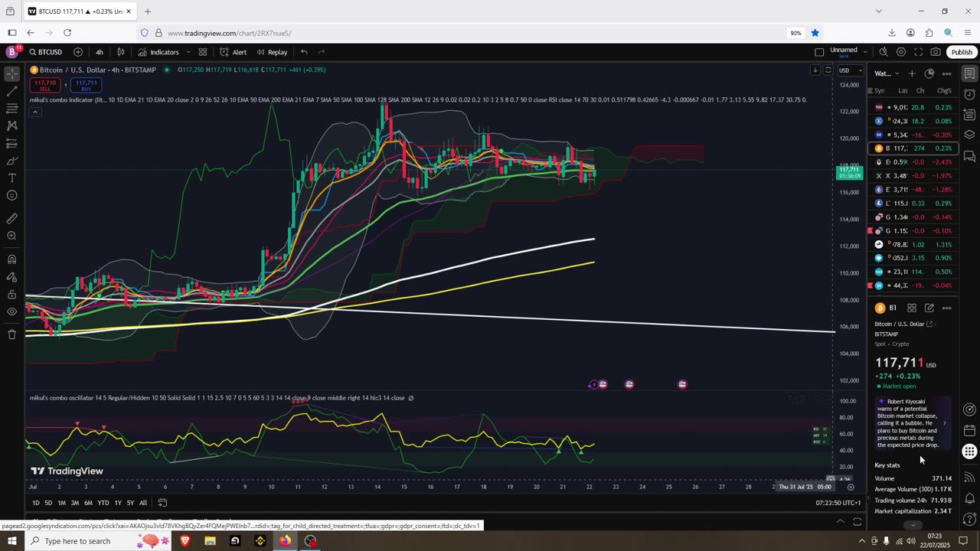Remove objects with trash icon
Image resolution: width=980 pixels, height=551 pixels.
tap(11, 334)
